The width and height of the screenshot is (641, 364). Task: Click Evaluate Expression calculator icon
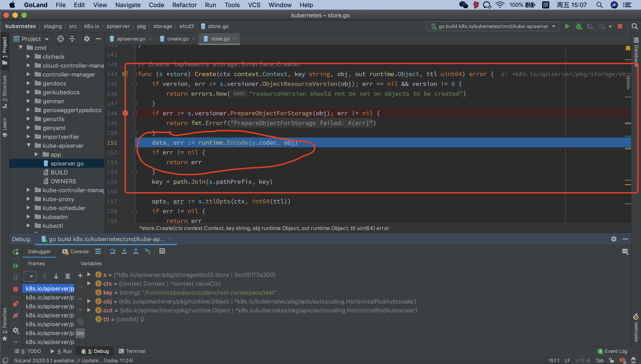click(162, 251)
